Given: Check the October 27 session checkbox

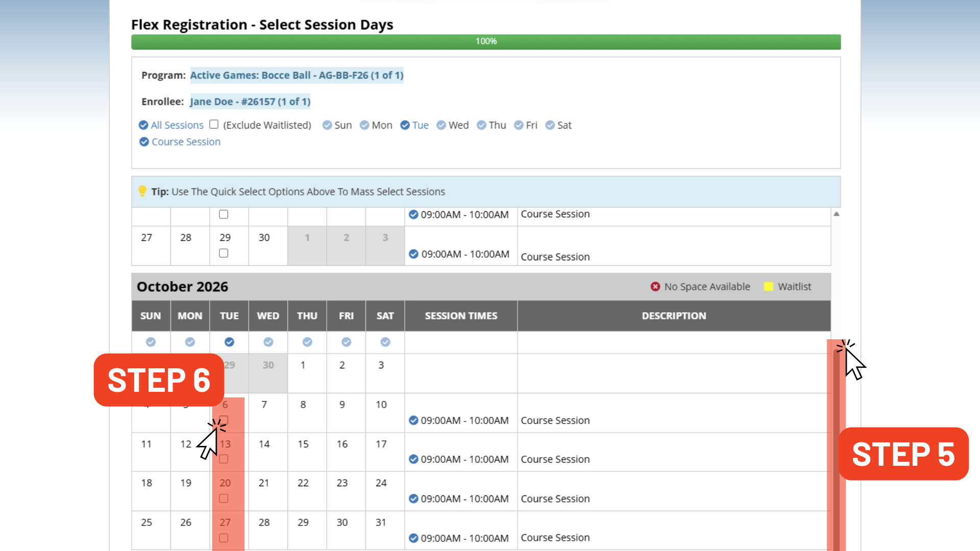Looking at the screenshot, I should click(224, 538).
